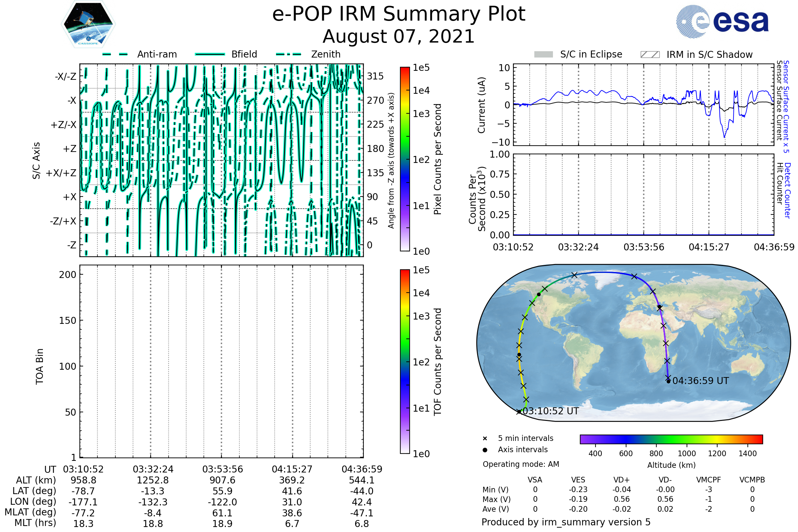The width and height of the screenshot is (798, 532).
Task: Click the IRM in S/C Shadow hatched patch
Action: click(x=650, y=55)
